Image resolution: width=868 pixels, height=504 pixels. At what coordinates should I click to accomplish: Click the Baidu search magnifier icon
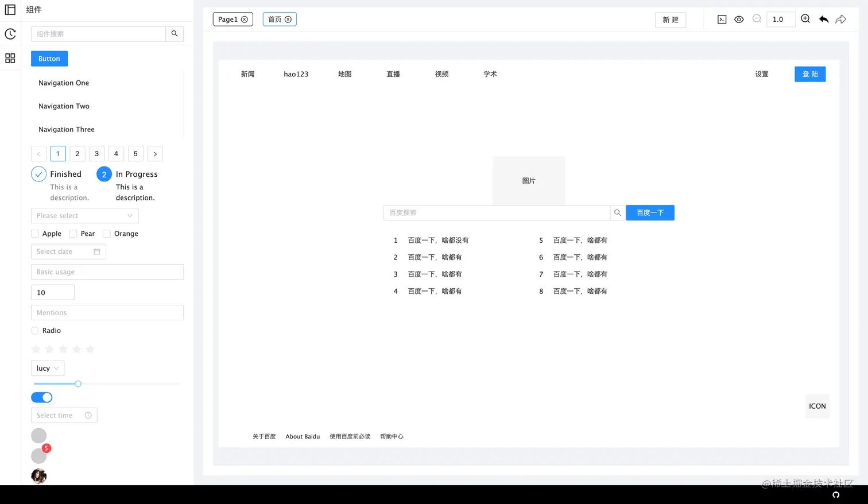click(618, 213)
